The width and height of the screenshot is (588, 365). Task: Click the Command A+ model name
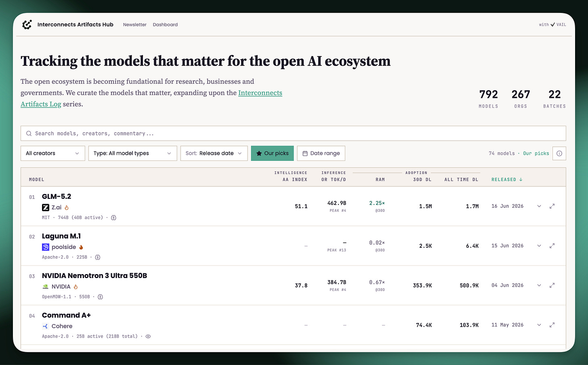(66, 315)
